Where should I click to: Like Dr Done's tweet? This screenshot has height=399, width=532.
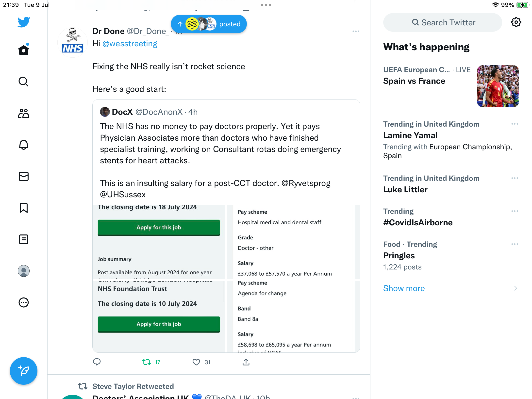pos(196,362)
